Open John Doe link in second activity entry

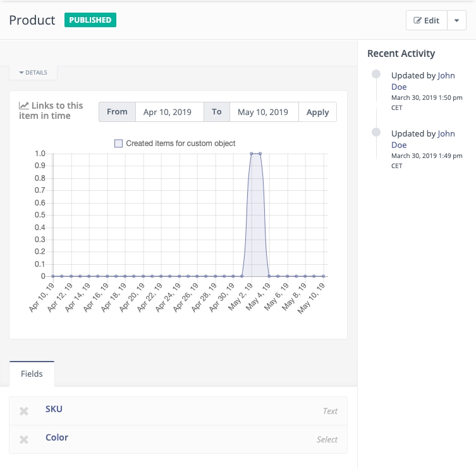pyautogui.click(x=446, y=133)
